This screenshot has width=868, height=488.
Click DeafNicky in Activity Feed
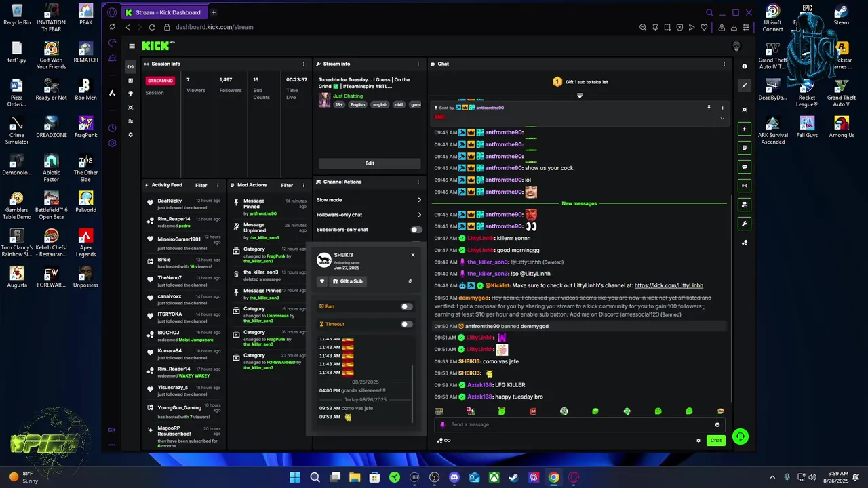click(x=170, y=201)
